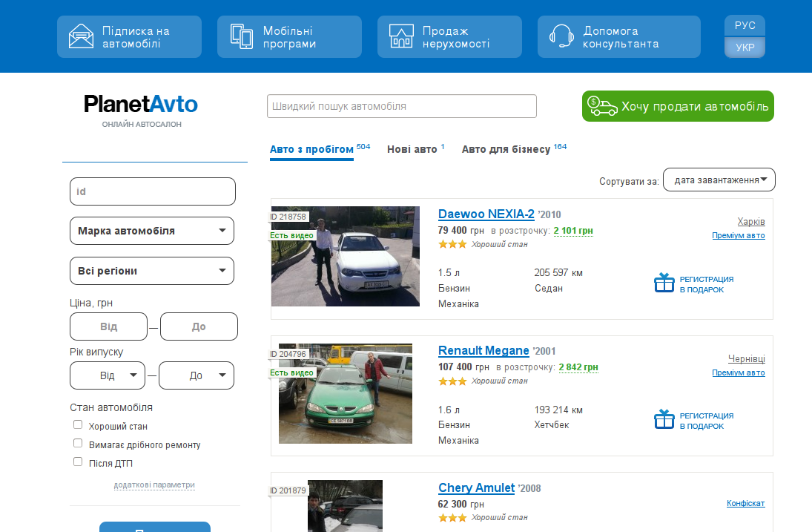Open the Daewoo NEXIA-2 listing title link
Image resolution: width=812 pixels, height=532 pixels.
click(486, 214)
